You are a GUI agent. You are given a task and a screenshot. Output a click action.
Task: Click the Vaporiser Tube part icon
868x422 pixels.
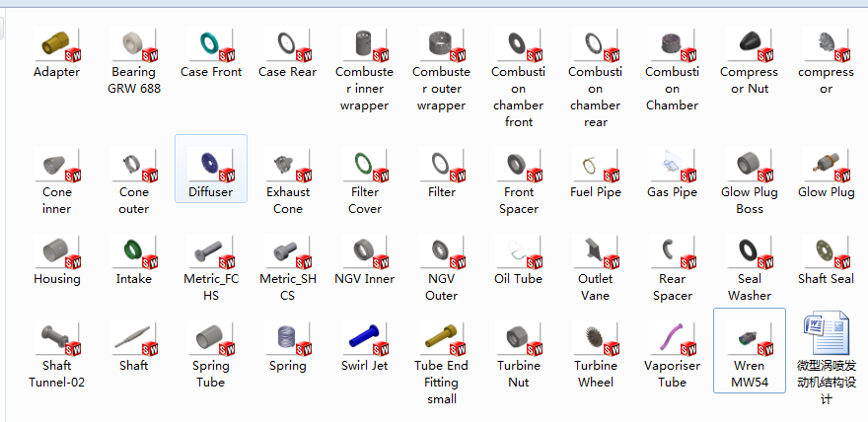(672, 339)
